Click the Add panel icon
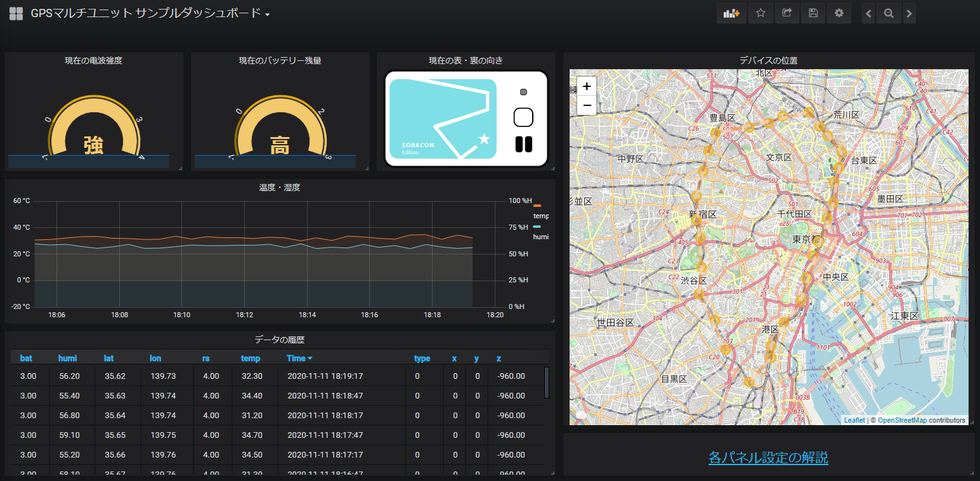 click(x=731, y=13)
